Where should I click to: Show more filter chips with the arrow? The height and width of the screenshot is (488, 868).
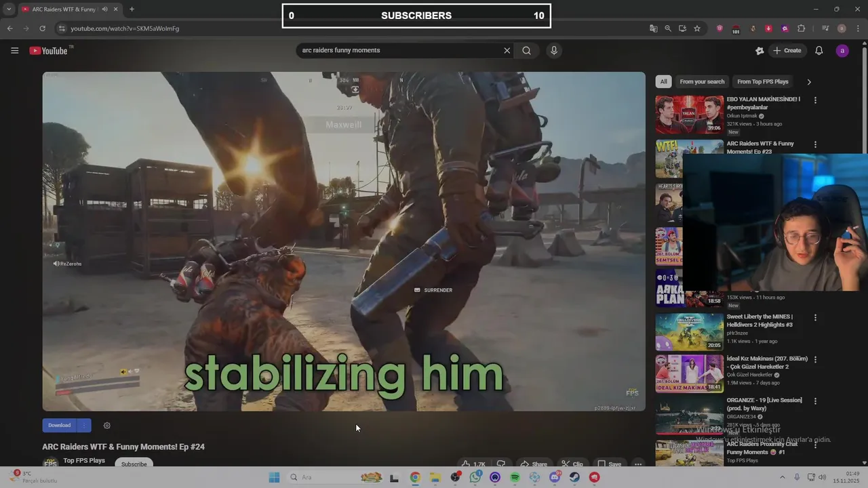(x=808, y=81)
